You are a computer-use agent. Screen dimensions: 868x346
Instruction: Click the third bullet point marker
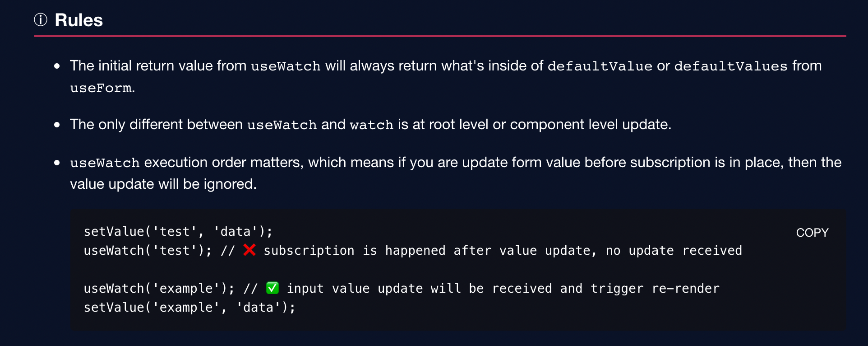tap(57, 163)
